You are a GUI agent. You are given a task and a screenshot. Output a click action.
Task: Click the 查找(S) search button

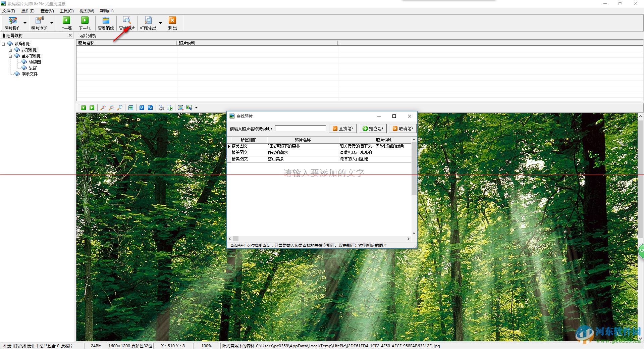click(x=342, y=128)
